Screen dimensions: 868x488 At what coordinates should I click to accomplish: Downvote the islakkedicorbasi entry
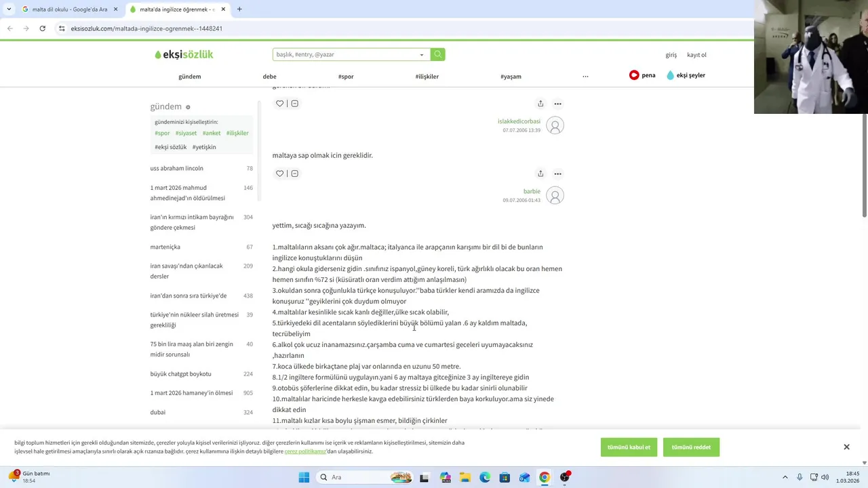point(294,104)
